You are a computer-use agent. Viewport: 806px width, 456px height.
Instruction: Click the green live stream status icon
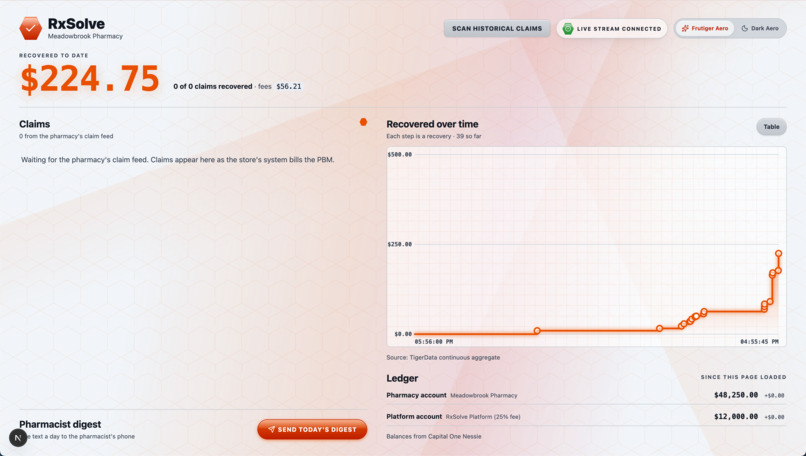[567, 29]
